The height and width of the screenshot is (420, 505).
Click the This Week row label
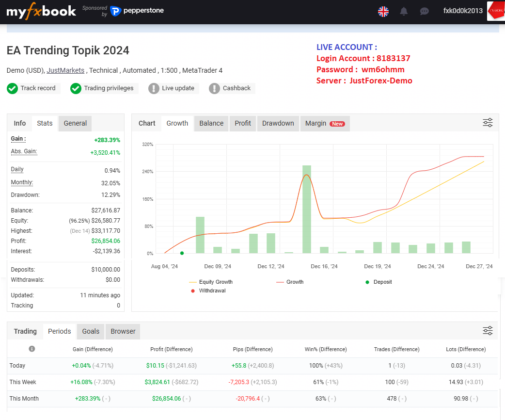pos(23,382)
